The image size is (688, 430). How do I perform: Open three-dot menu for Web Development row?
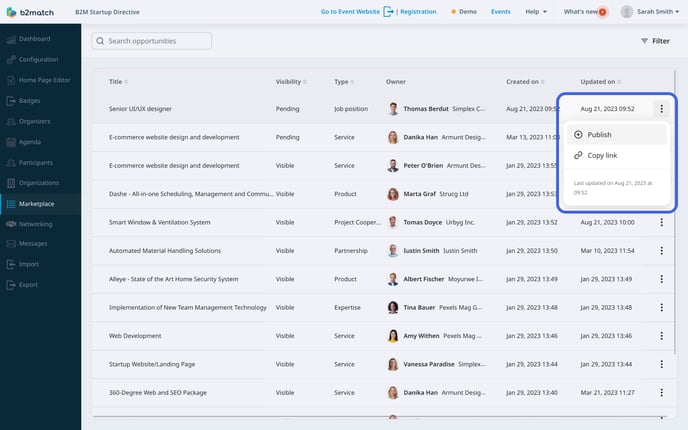click(x=661, y=336)
